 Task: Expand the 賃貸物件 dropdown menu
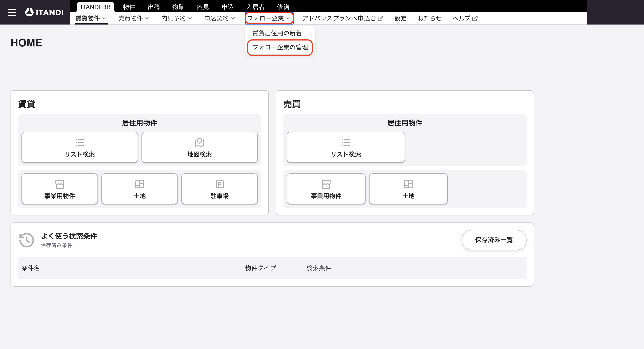tap(91, 18)
